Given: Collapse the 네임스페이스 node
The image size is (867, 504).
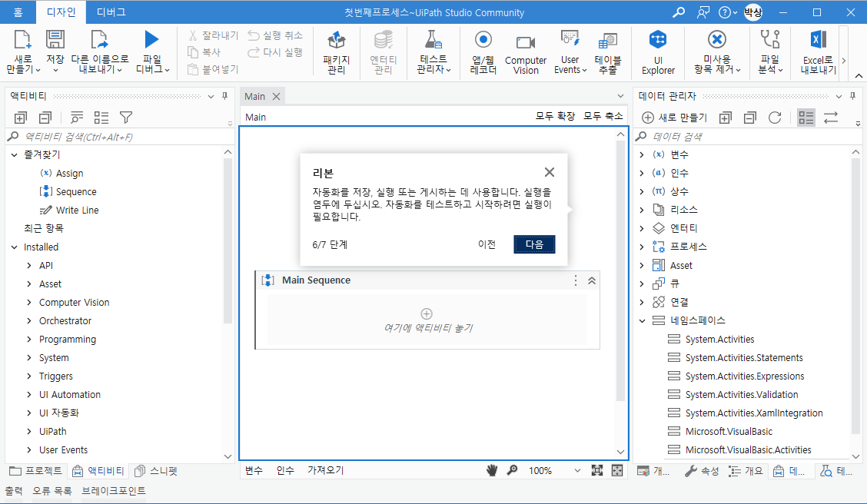Looking at the screenshot, I should [x=642, y=320].
